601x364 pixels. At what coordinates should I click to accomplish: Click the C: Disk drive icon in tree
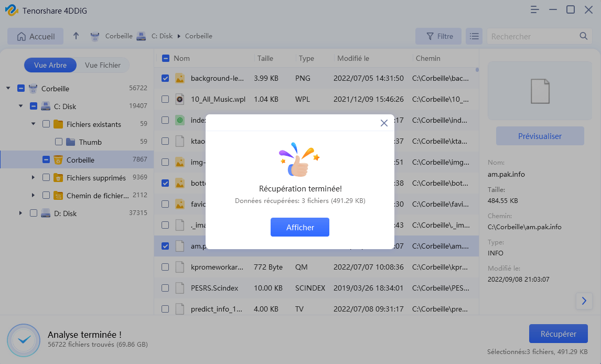(x=46, y=106)
